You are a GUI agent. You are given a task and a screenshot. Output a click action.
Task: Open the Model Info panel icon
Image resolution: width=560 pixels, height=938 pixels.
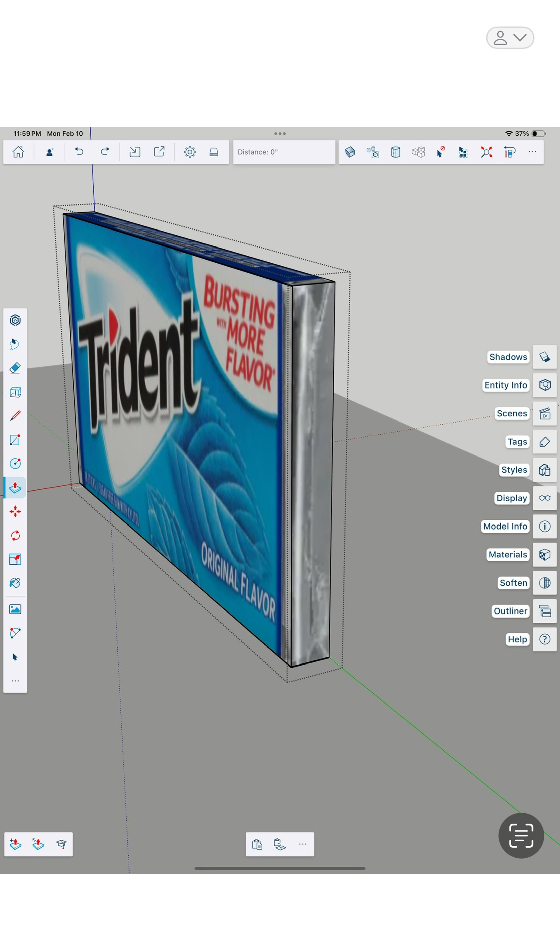tap(545, 526)
